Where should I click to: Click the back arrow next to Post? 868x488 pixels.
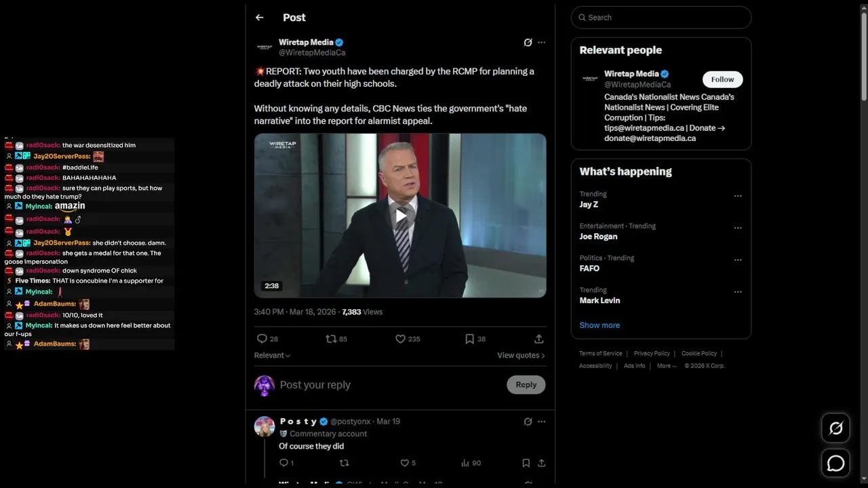pyautogui.click(x=259, y=18)
